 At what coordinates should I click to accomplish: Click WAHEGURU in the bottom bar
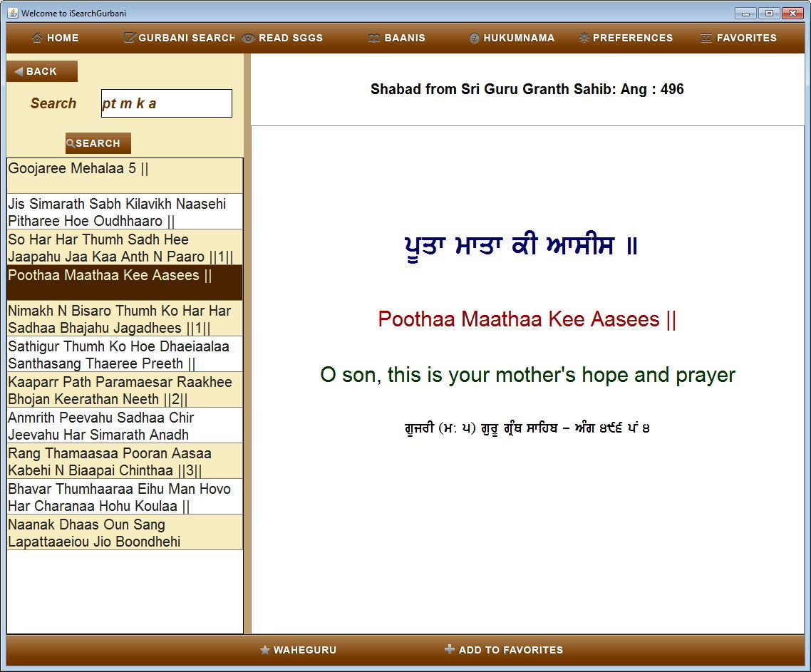tap(304, 650)
